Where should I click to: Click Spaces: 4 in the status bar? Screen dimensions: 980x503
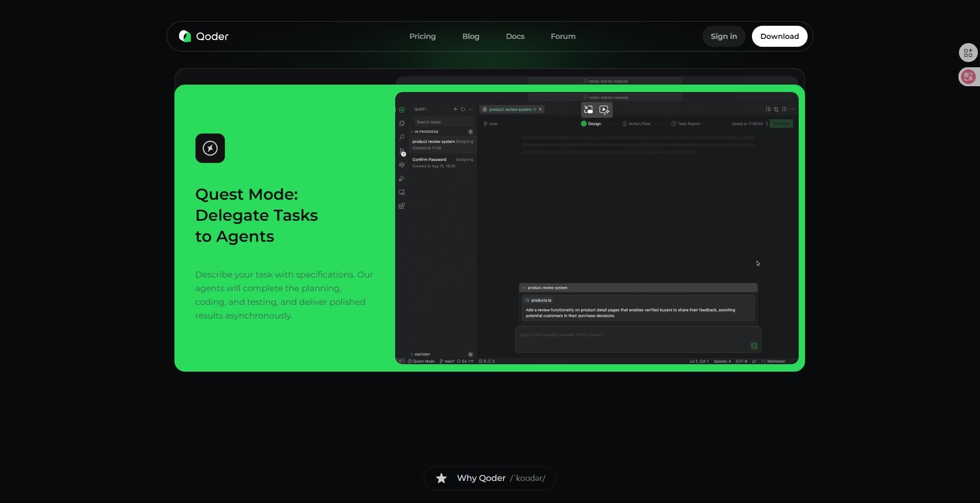722,361
